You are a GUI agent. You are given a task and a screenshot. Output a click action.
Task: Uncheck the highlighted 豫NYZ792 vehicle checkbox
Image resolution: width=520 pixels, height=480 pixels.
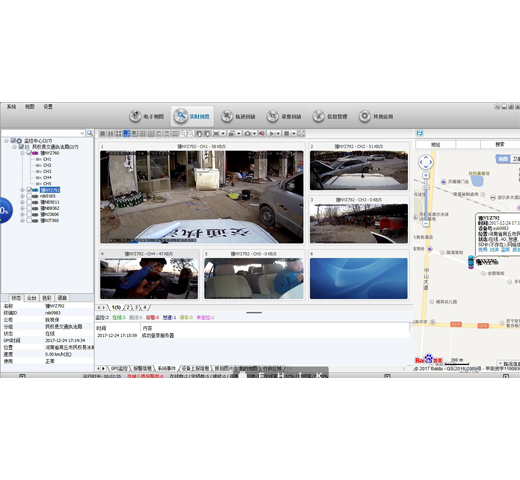coord(29,190)
